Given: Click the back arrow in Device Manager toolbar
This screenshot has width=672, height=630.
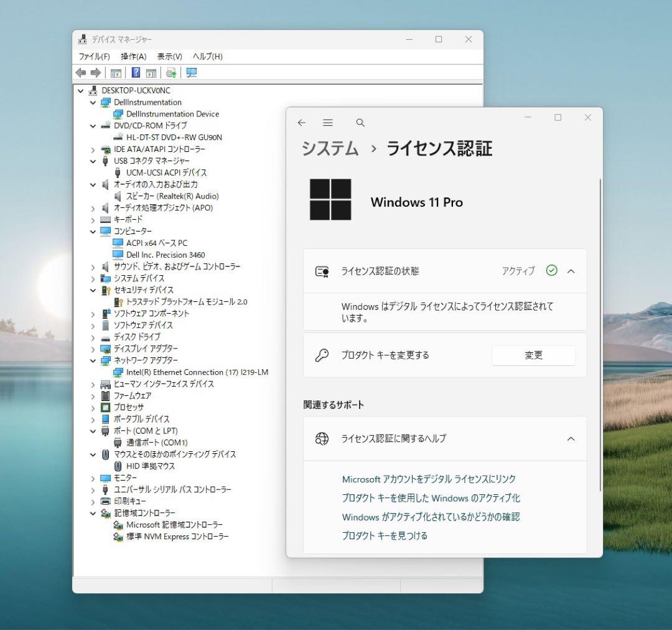Looking at the screenshot, I should pyautogui.click(x=80, y=73).
